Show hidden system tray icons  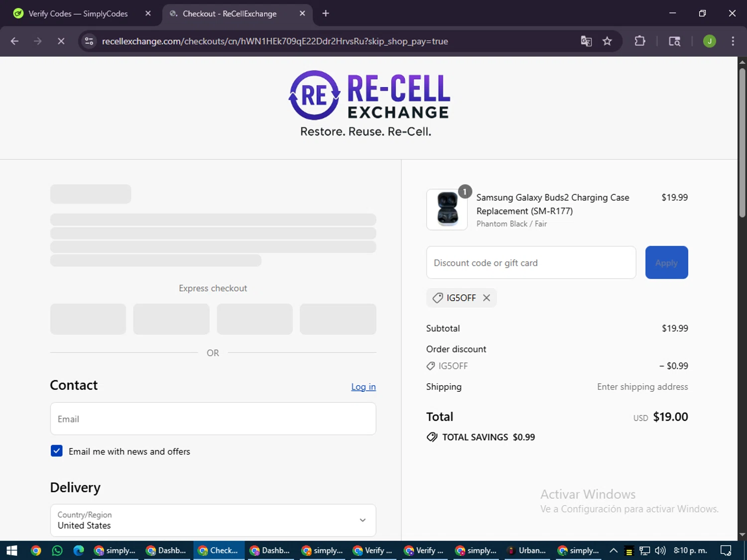click(x=614, y=550)
